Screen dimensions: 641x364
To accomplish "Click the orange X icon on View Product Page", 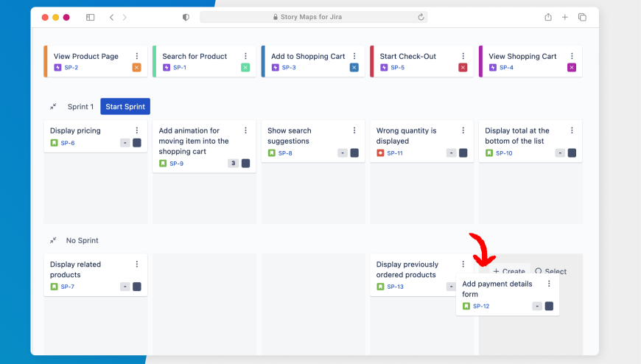I will coord(136,68).
